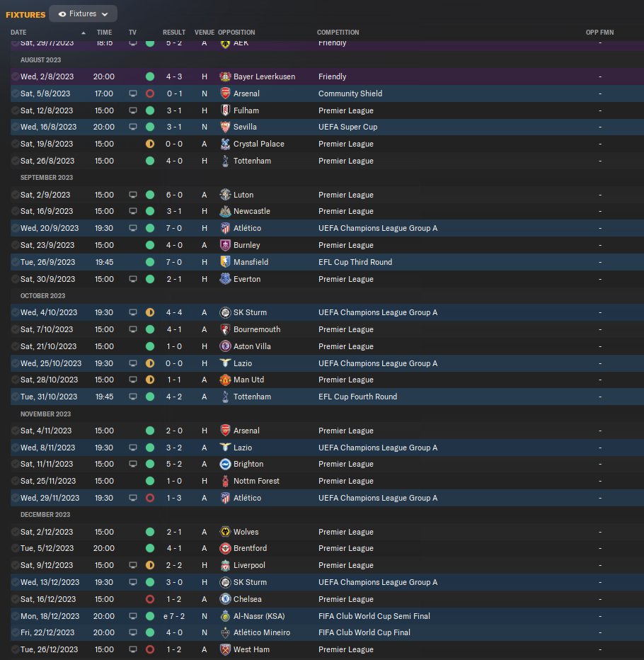The height and width of the screenshot is (660, 644).
Task: Click the Wolves club badge
Action: pyautogui.click(x=226, y=532)
